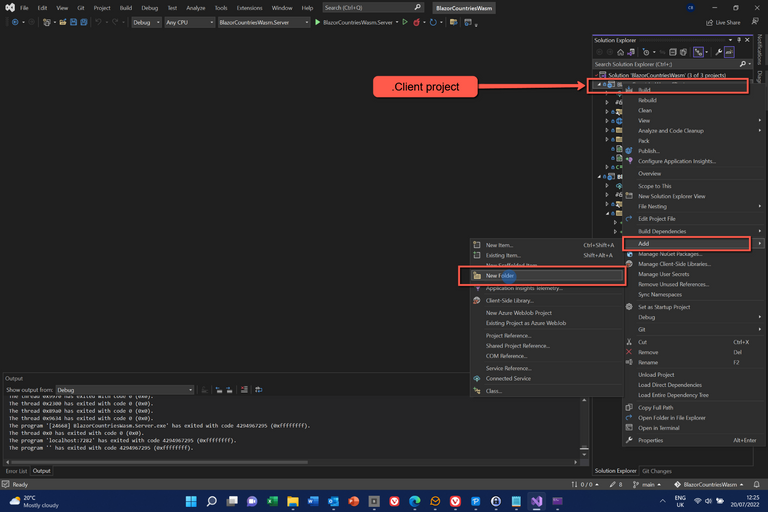Open the Extensions menu
This screenshot has height=512, width=768.
249,7
